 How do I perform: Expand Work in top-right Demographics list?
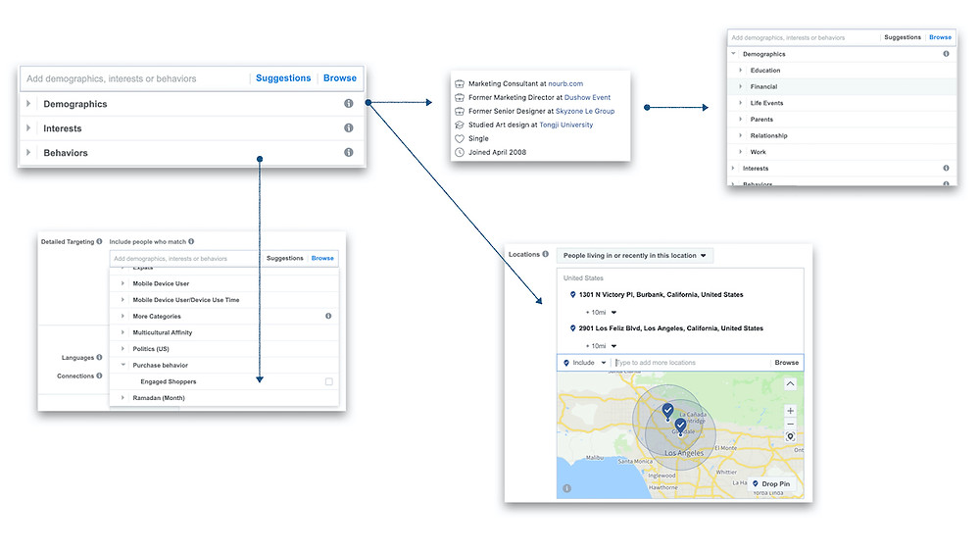tap(741, 151)
